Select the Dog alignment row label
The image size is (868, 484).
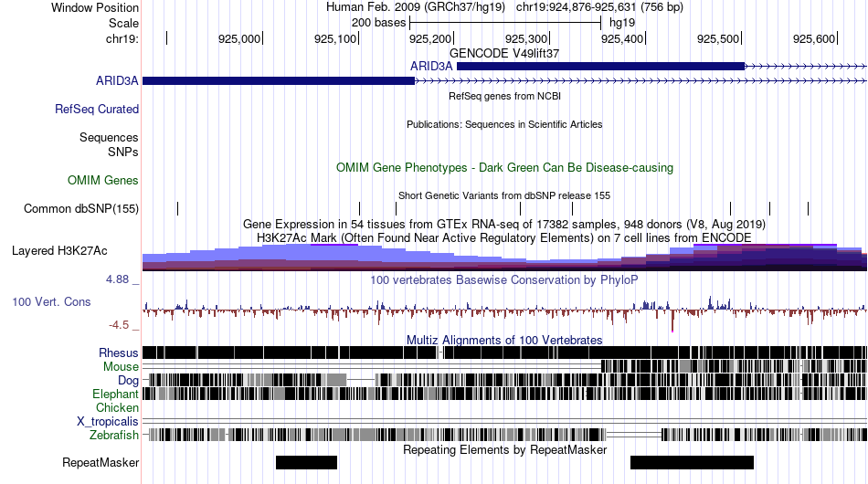pos(128,381)
